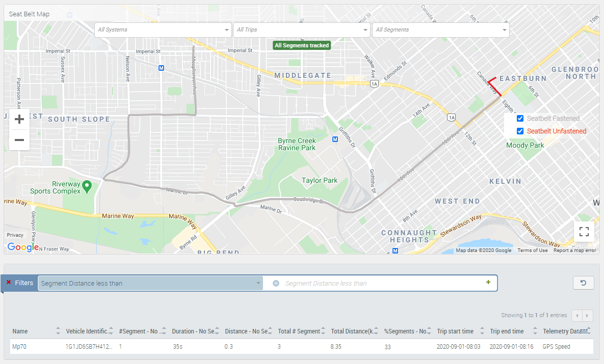Open the All Trips dropdown
604x364 pixels.
[302, 30]
